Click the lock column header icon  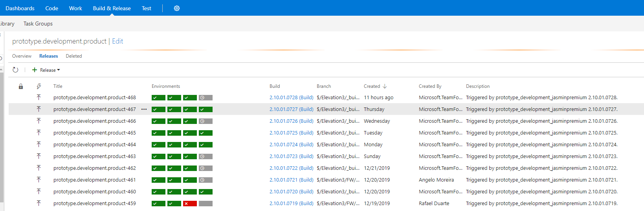point(21,86)
